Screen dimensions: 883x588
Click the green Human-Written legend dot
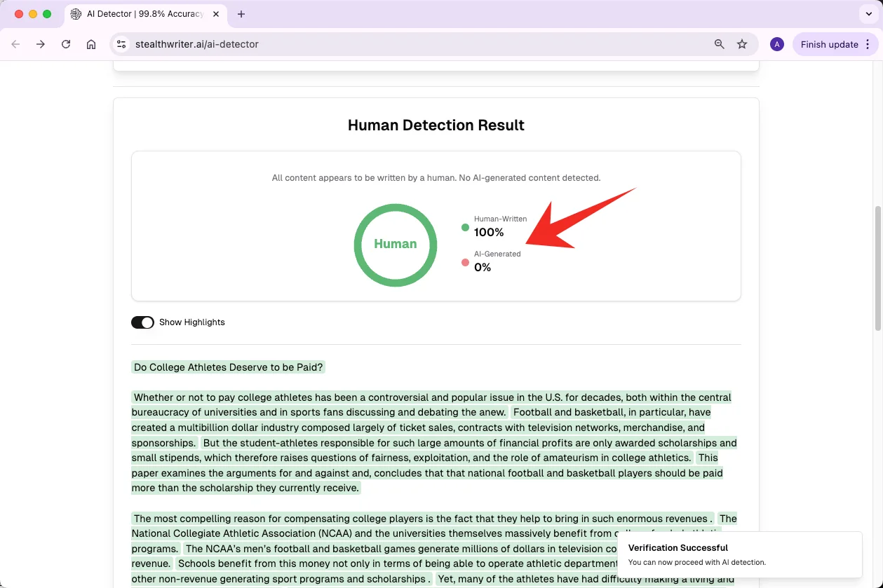coord(465,227)
